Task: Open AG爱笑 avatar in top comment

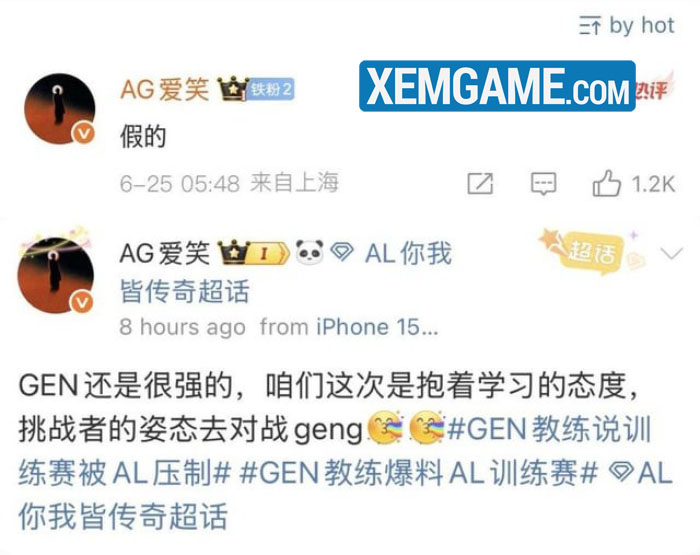Action: pos(60,109)
